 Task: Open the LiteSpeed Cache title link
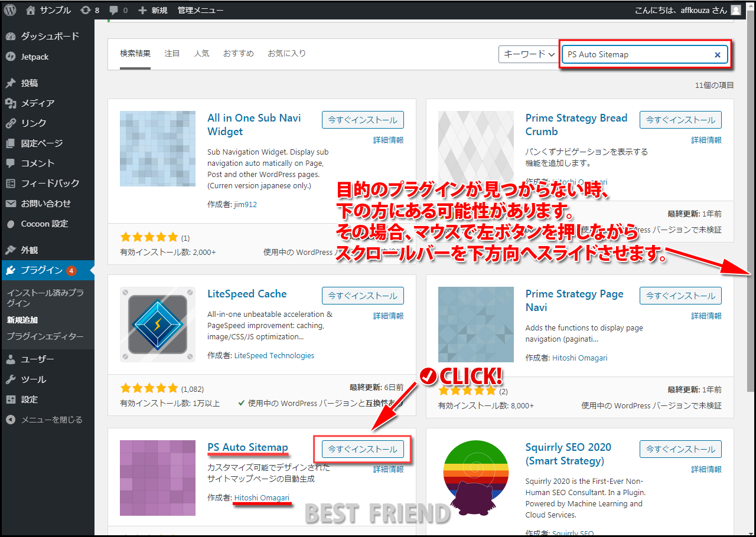(247, 294)
